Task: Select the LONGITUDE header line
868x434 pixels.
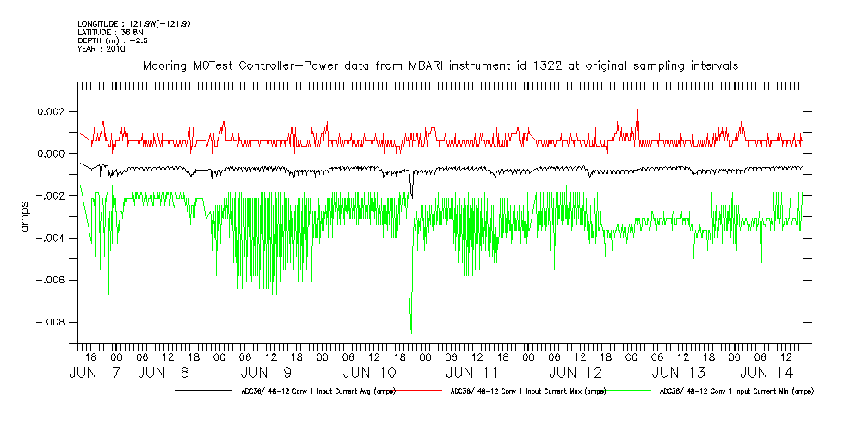Action: [x=133, y=23]
